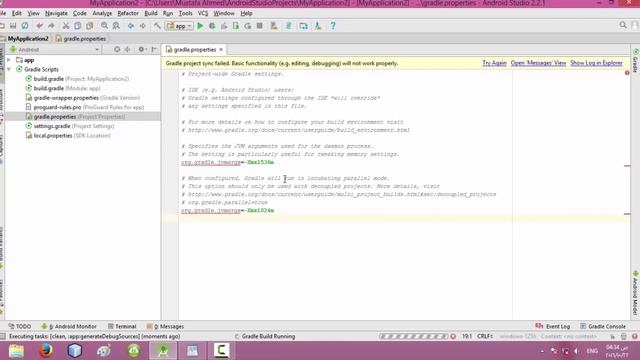Expand the app module node
The image size is (640, 360).
[9, 60]
